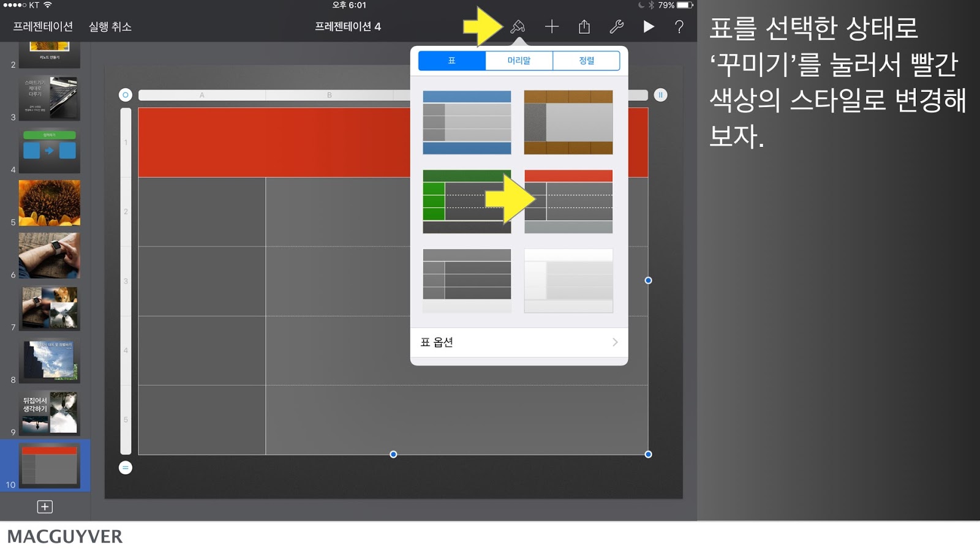Tap the table's bottom-center resize handle

(x=393, y=454)
